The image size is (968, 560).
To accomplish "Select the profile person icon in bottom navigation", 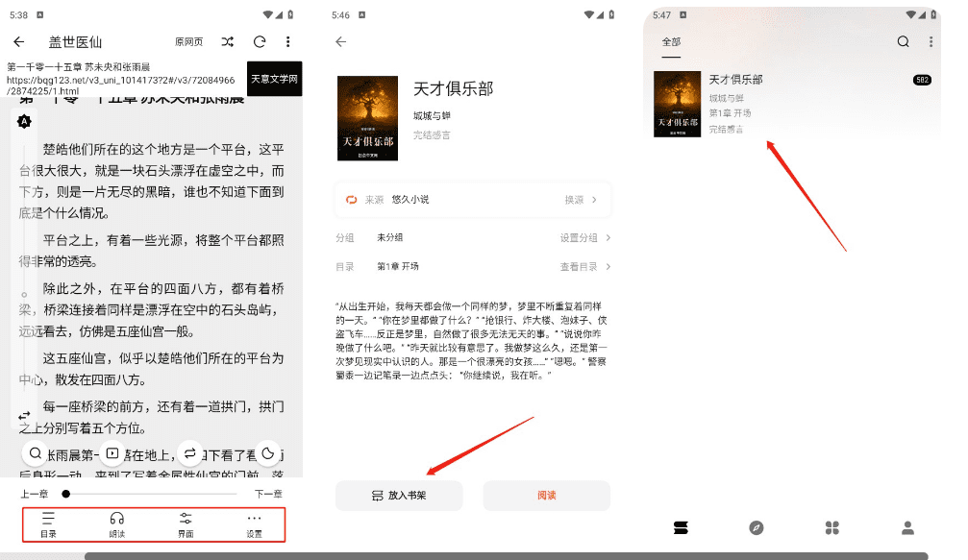I will (906, 527).
